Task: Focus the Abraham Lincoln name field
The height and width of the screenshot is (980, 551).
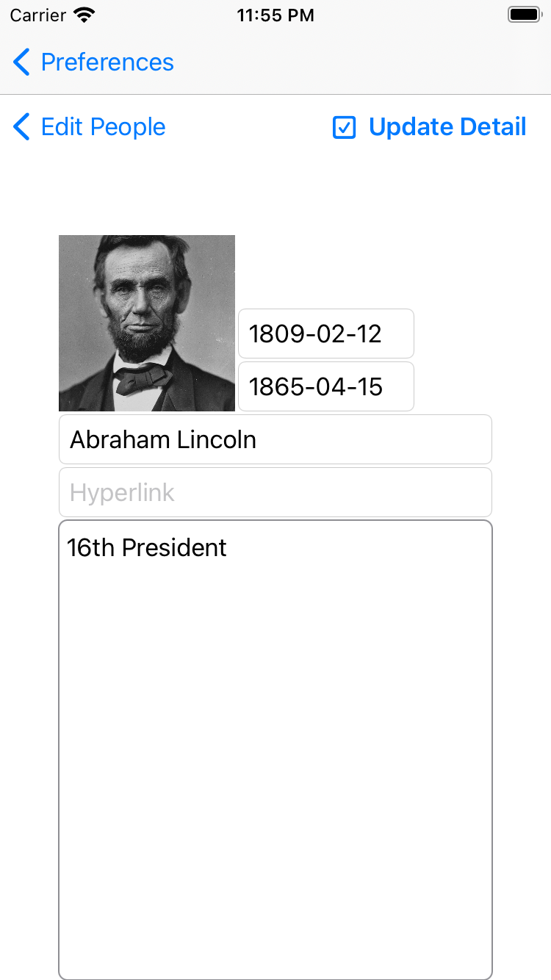Action: (275, 439)
